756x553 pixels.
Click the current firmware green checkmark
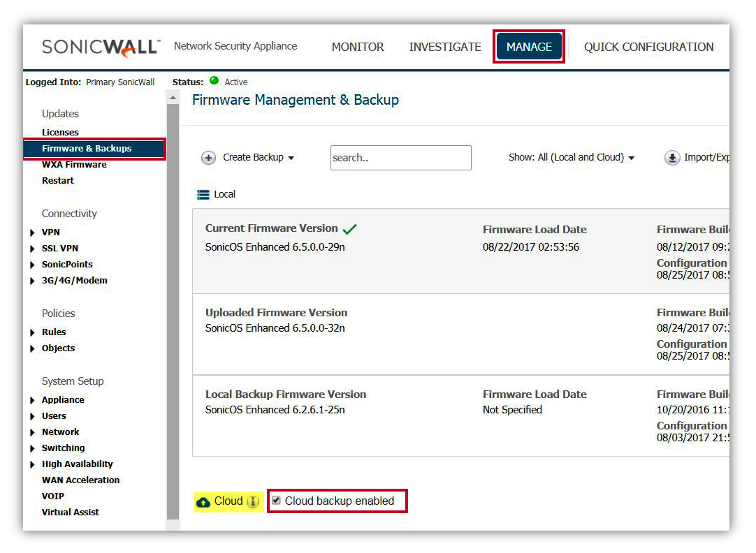pos(350,229)
